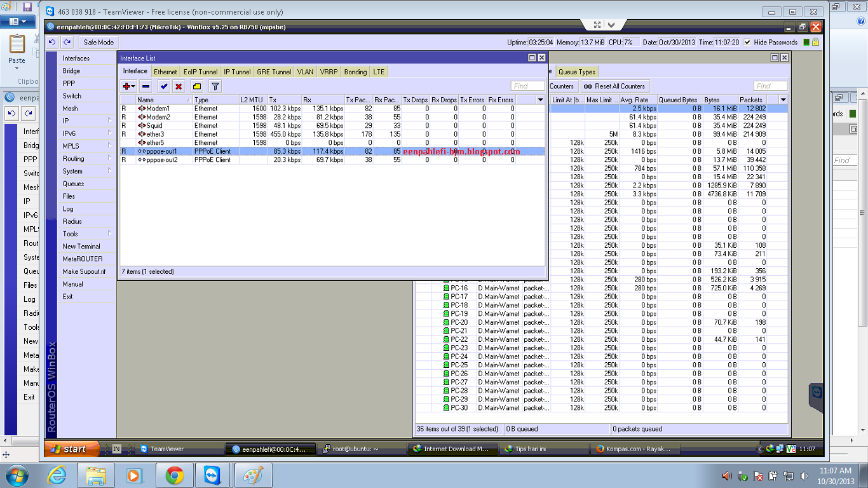Click the red plus Add button

pos(128,86)
